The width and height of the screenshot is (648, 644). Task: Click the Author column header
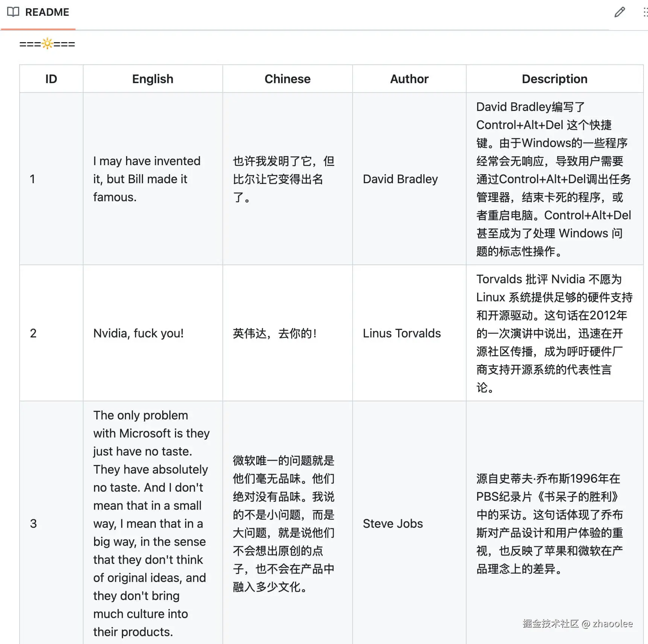click(x=409, y=79)
